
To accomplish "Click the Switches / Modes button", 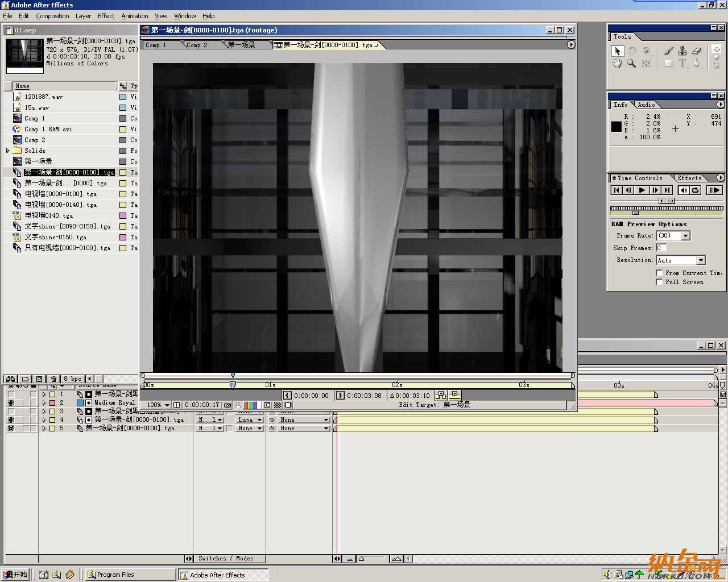I will [226, 559].
